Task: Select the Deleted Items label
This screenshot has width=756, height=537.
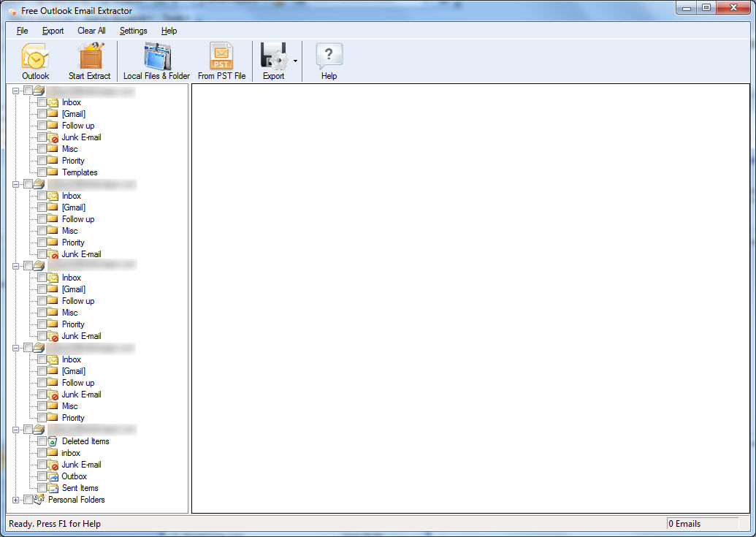Action: (x=85, y=441)
